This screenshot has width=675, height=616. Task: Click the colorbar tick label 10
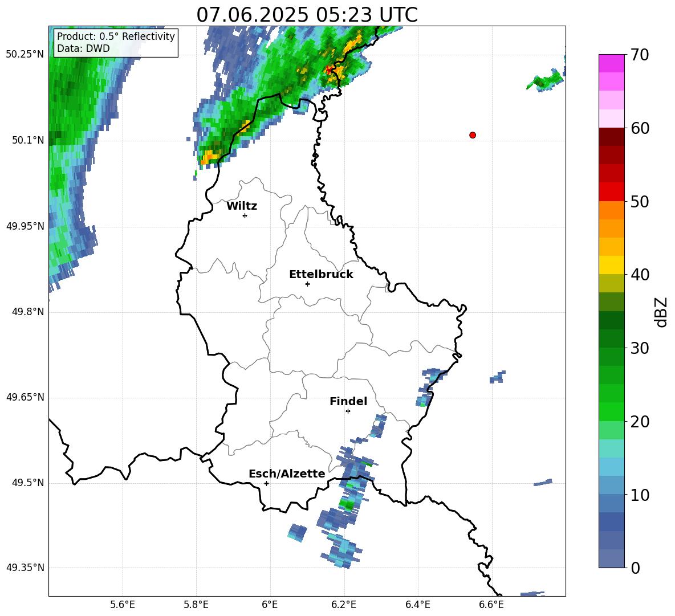[640, 495]
